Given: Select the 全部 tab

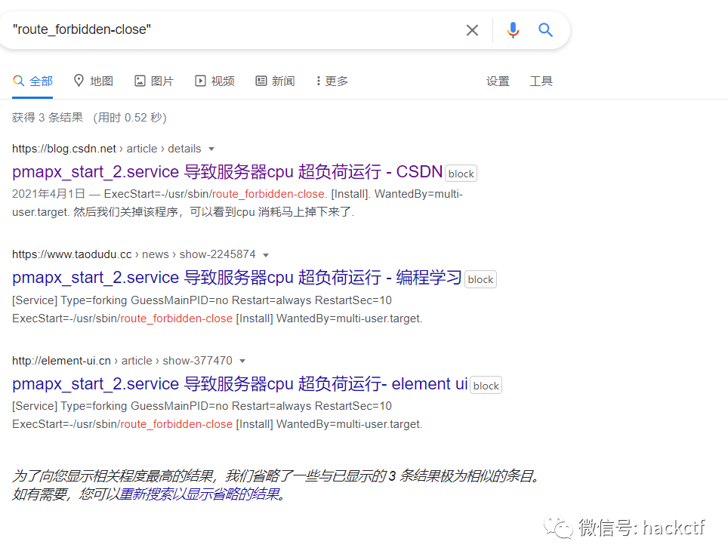Looking at the screenshot, I should coord(32,82).
